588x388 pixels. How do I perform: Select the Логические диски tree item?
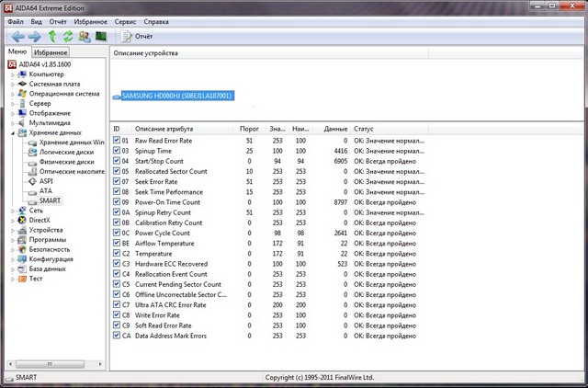[x=66, y=152]
